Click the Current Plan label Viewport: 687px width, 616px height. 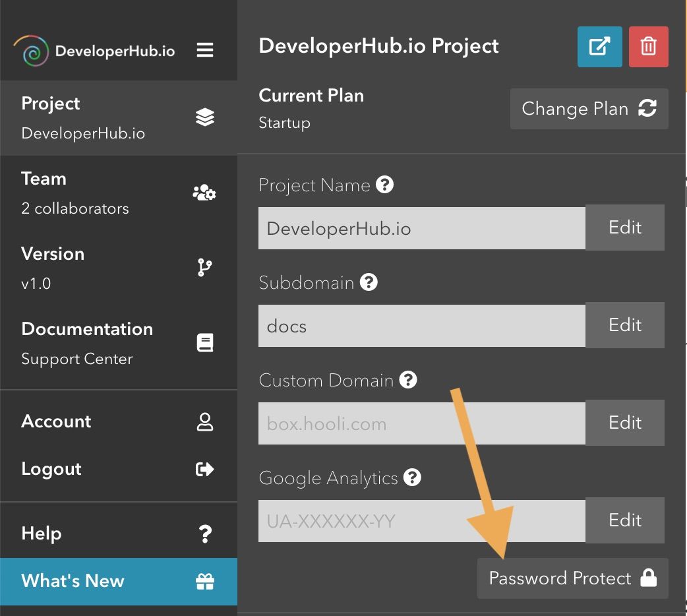click(x=311, y=95)
